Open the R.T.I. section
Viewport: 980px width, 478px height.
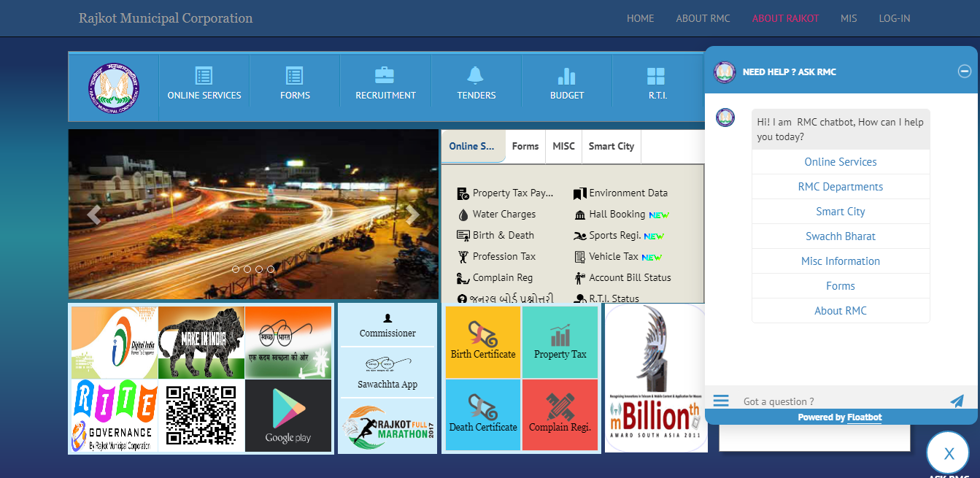[655, 86]
